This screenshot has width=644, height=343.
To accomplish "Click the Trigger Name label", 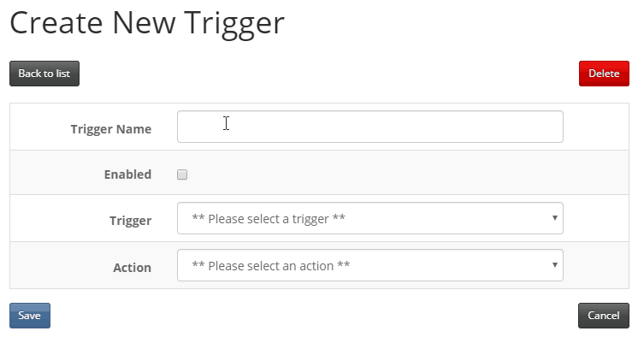I will (x=111, y=129).
